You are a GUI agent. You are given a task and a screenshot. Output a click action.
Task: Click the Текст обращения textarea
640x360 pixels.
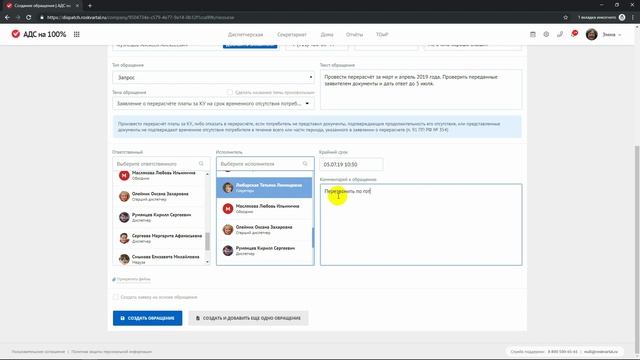[421, 89]
